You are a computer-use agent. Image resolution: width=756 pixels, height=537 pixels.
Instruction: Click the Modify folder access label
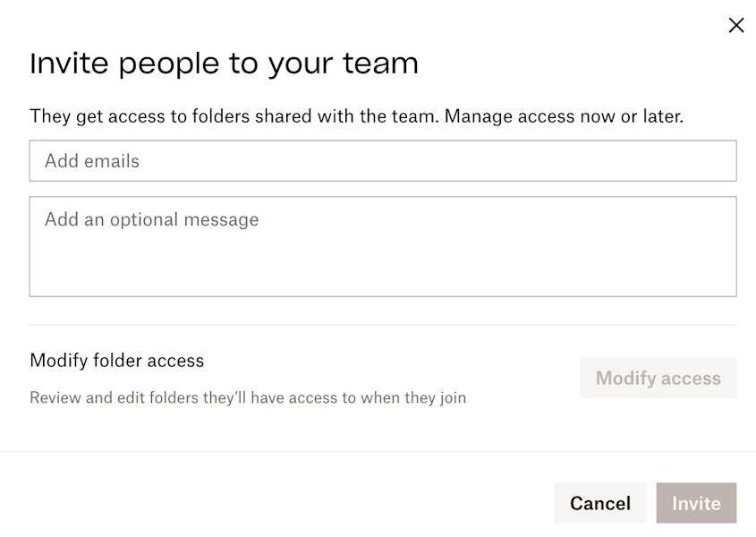(117, 361)
